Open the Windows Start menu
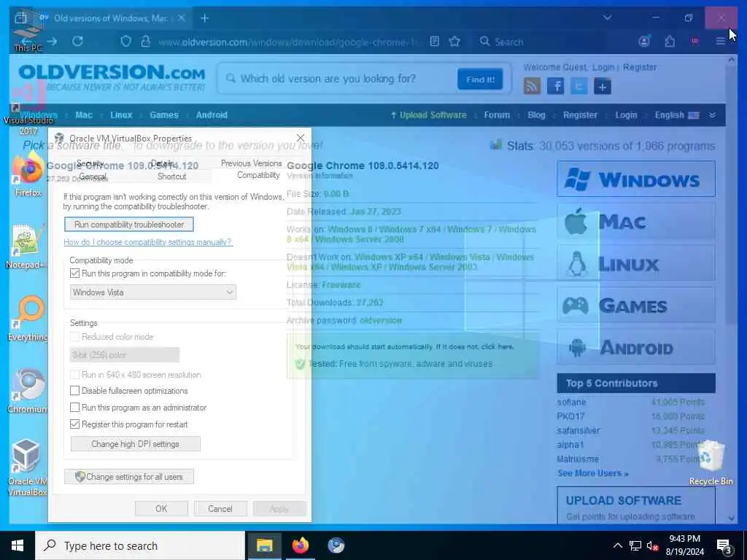 pos(18,545)
